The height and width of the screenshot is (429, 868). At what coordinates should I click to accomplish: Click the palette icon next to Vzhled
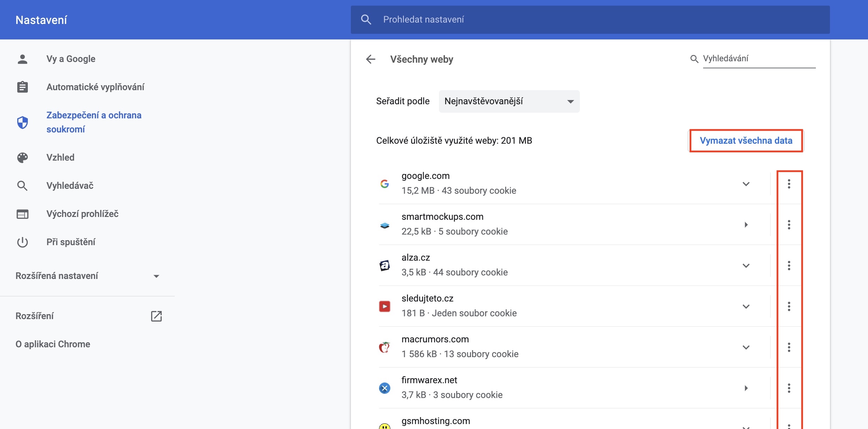tap(23, 157)
